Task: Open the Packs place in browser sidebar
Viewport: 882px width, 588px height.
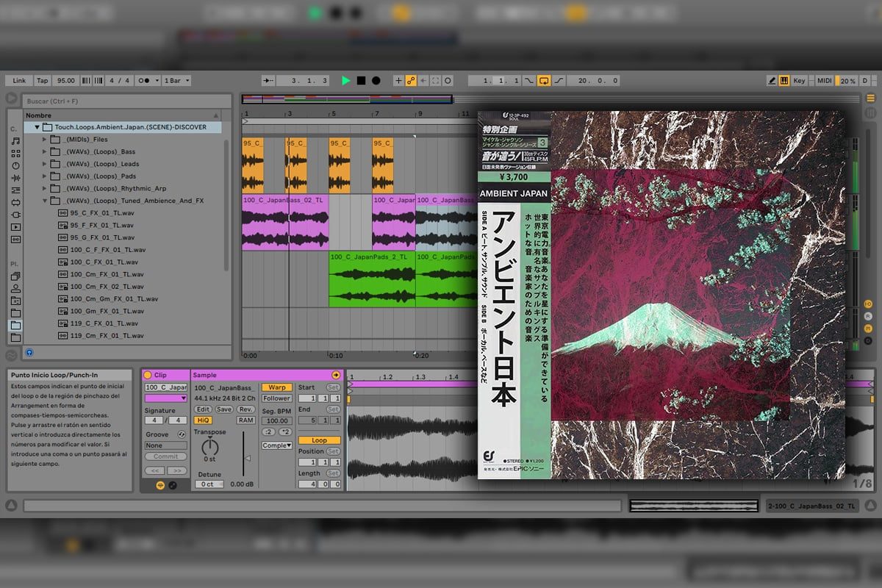Action: (15, 276)
